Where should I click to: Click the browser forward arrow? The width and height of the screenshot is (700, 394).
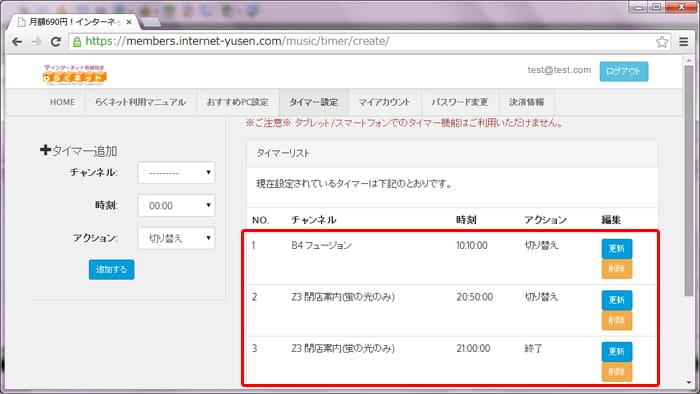pyautogui.click(x=36, y=41)
